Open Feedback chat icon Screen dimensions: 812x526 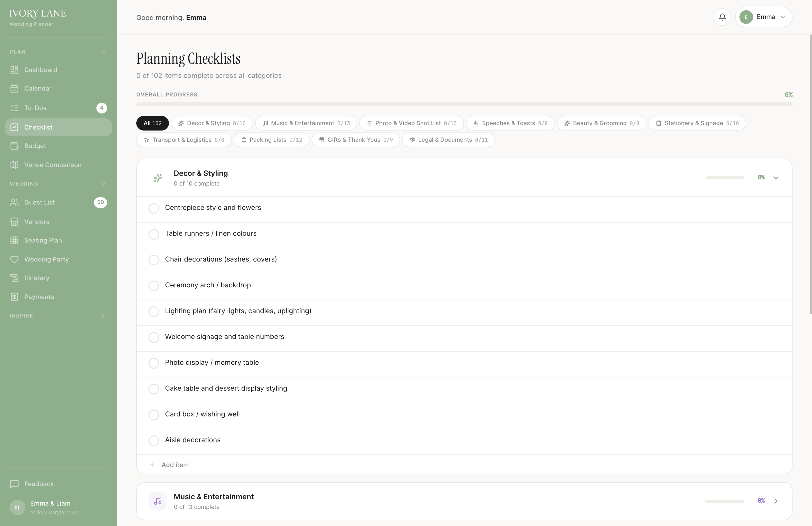tap(14, 484)
